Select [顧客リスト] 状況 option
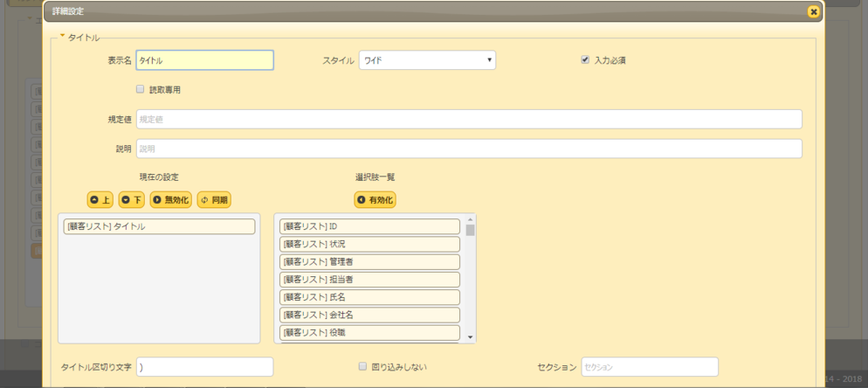The height and width of the screenshot is (388, 868). pos(370,245)
